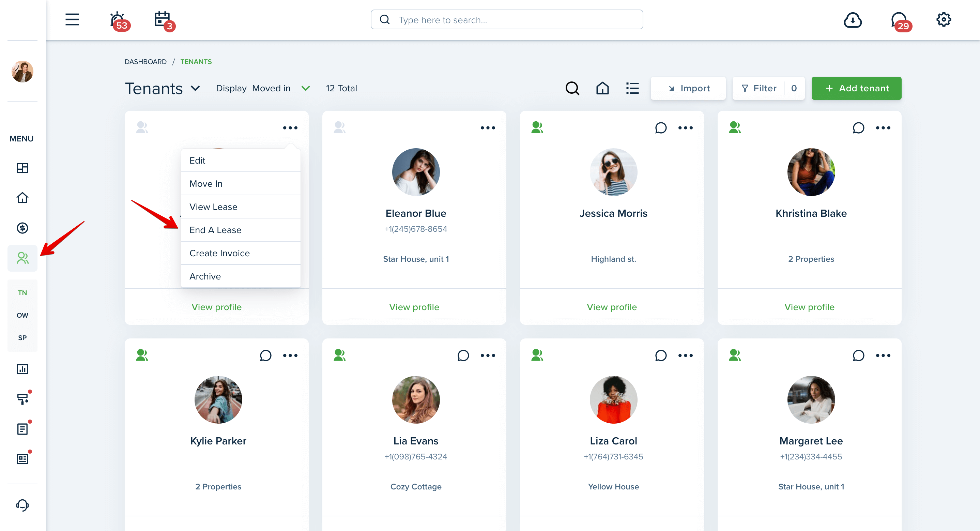Open Liza Carol card options menu
The width and height of the screenshot is (980, 531).
685,355
